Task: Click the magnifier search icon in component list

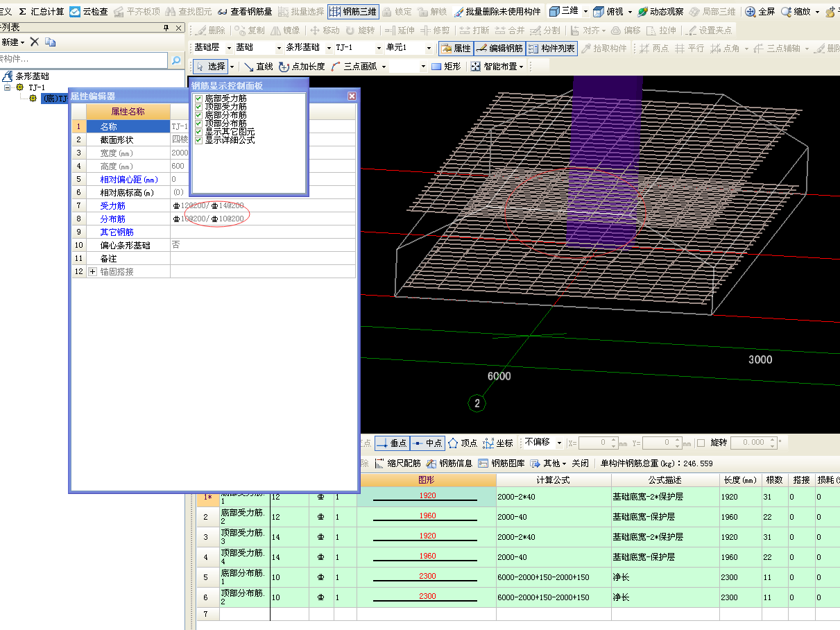Action: [176, 60]
